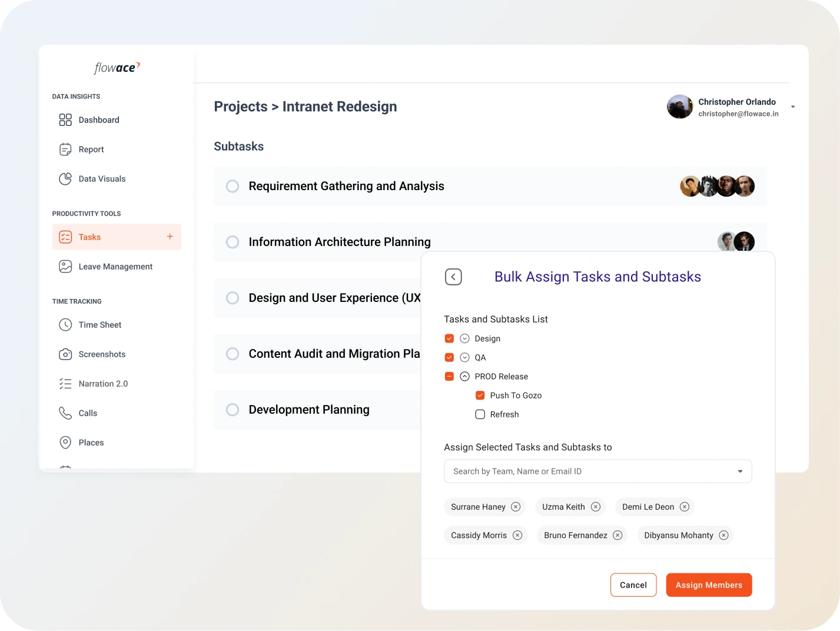Uncheck the Design task checkbox
Screen dimensions: 840x631
[x=449, y=338]
